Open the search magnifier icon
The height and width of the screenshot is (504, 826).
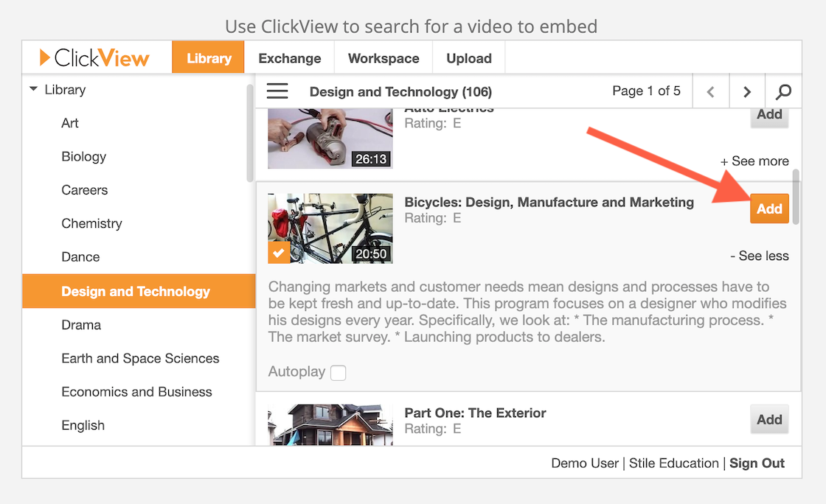[783, 91]
